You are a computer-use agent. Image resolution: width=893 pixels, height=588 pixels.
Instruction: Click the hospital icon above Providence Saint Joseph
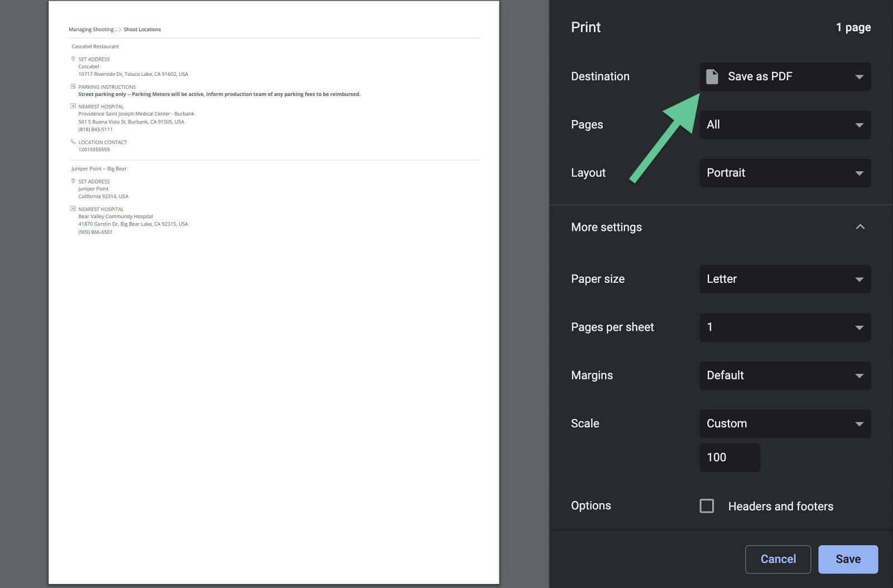pyautogui.click(x=73, y=106)
